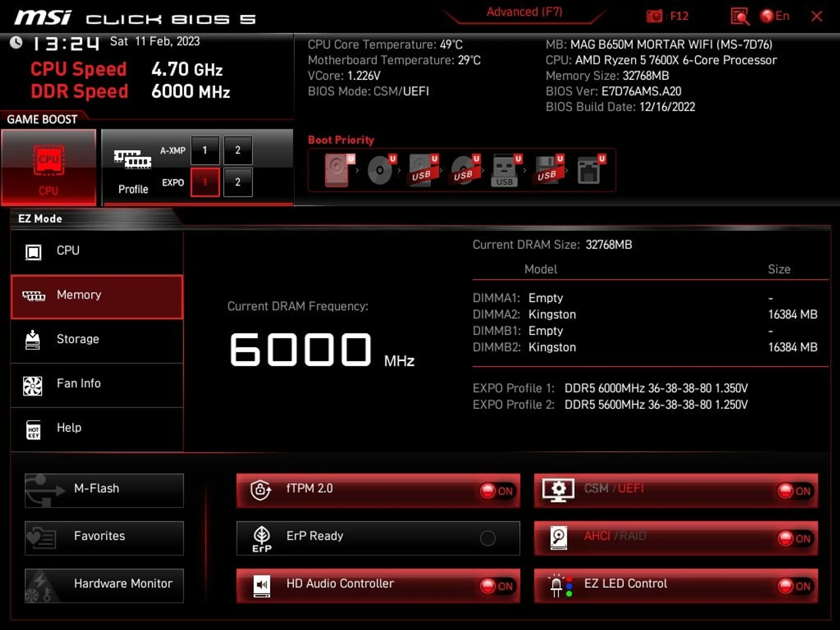This screenshot has height=630, width=840.
Task: Click the hard drive boot device icon
Action: tap(338, 170)
